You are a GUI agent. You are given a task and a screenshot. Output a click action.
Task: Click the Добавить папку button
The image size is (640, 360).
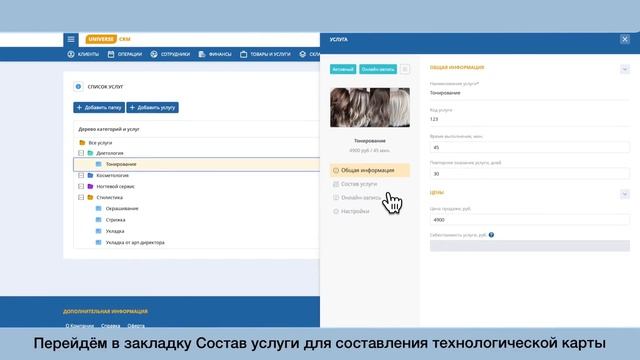[99, 107]
